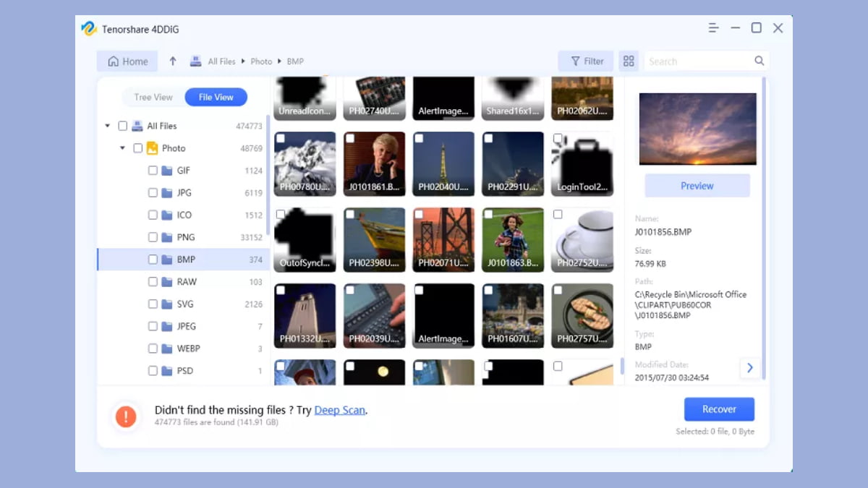The width and height of the screenshot is (868, 488).
Task: Click the Photo folder icon in sidebar
Action: 152,148
